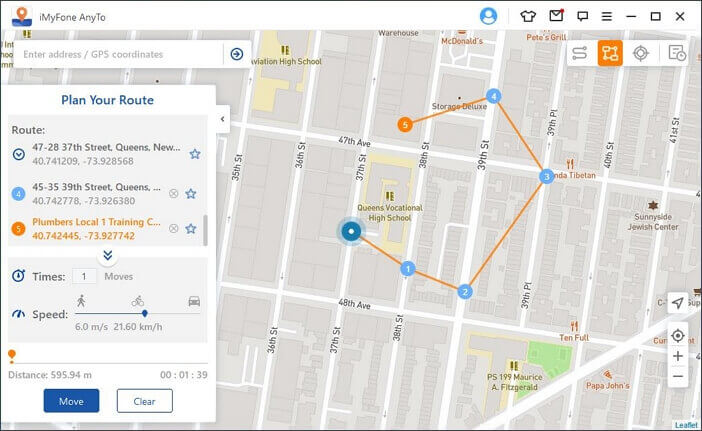Click the Move button
This screenshot has height=431, width=702.
click(71, 400)
